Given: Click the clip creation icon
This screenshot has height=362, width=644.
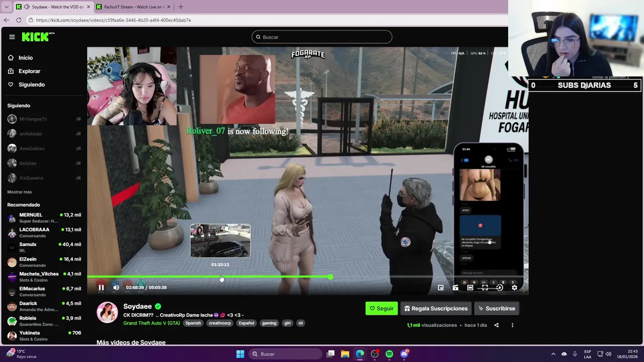Looking at the screenshot, I should tap(455, 288).
